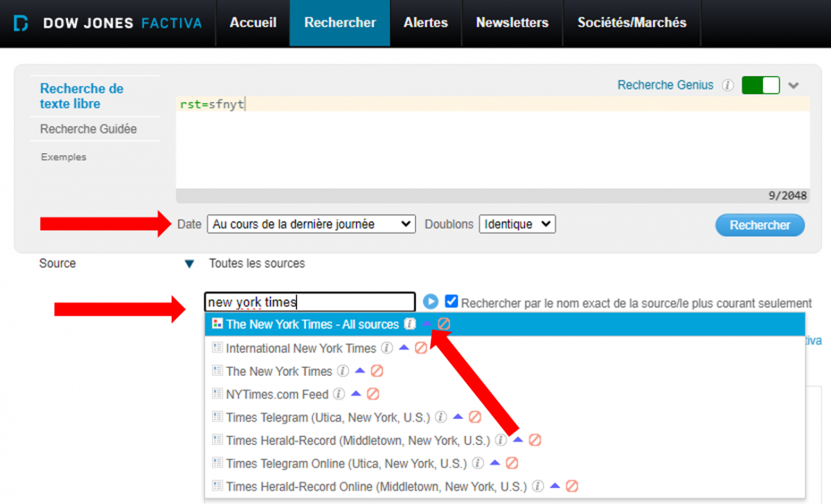Exclude Times Telegram (Utica) source
The height and width of the screenshot is (504, 831).
474,417
